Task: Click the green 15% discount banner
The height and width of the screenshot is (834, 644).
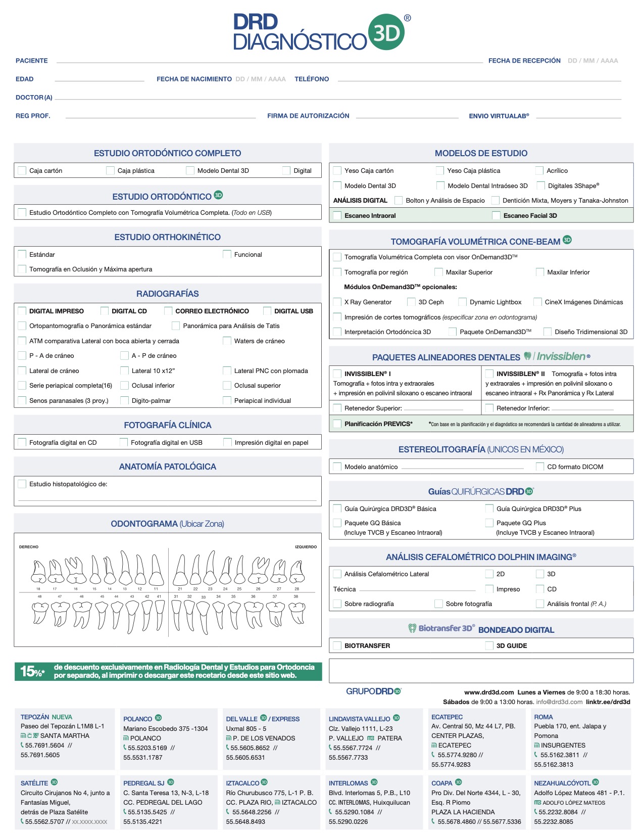Action: pos(168,671)
